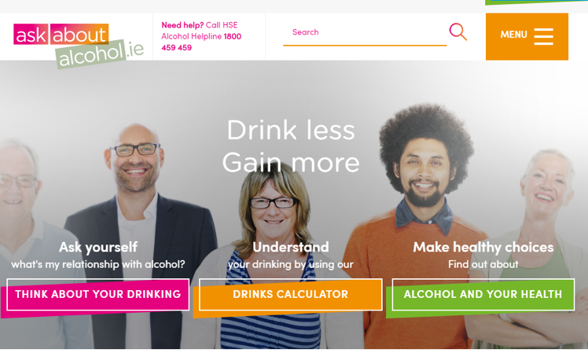Click the magnifying glass search icon
This screenshot has width=588, height=364.
(x=458, y=31)
